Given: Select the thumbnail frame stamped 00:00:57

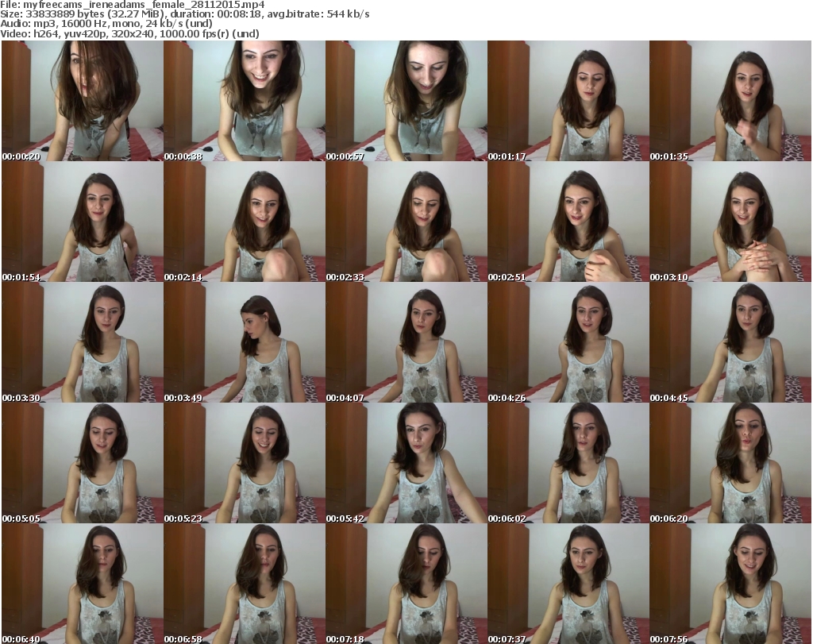Looking at the screenshot, I should pos(406,101).
